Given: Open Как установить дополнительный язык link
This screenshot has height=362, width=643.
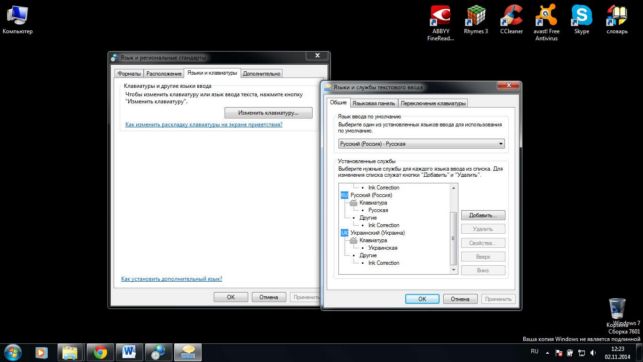Looking at the screenshot, I should click(x=171, y=279).
